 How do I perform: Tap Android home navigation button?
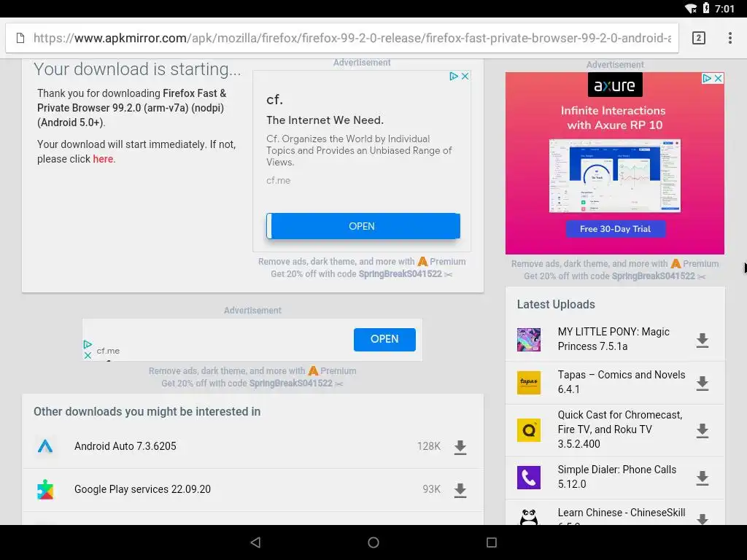tap(373, 542)
